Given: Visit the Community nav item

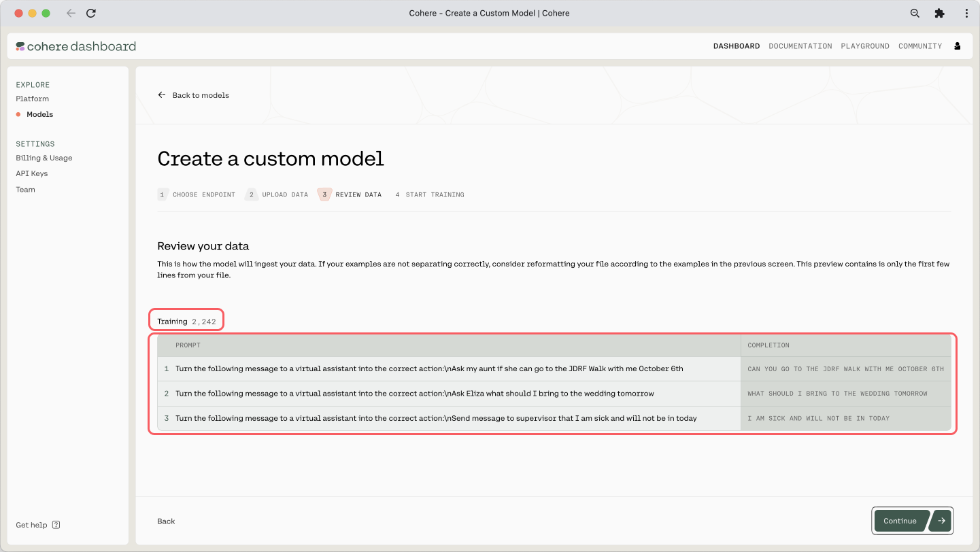Looking at the screenshot, I should pyautogui.click(x=919, y=46).
